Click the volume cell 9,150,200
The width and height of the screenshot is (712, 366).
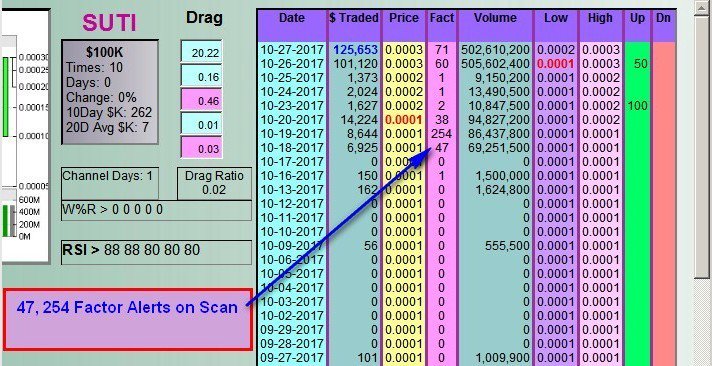(x=502, y=78)
